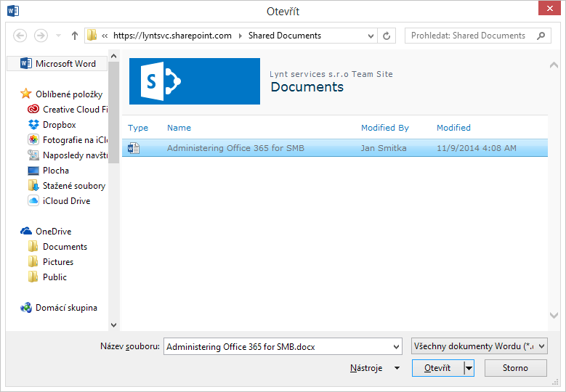Open the recent locations dropdown arrow
This screenshot has height=392, width=566.
[x=58, y=36]
